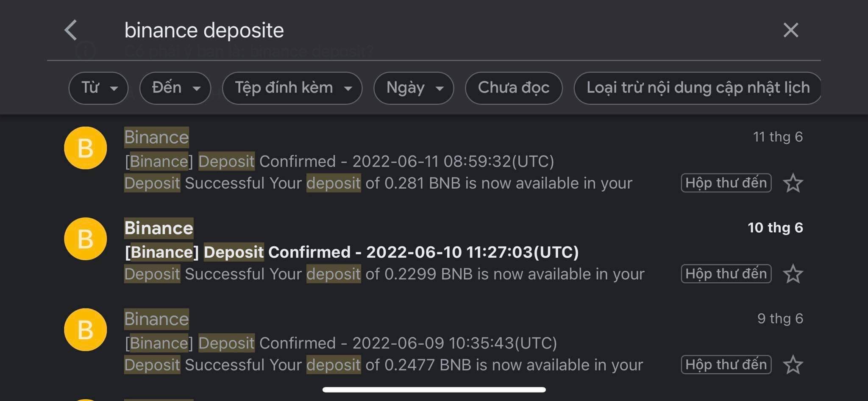868x401 pixels.
Task: Tap Binance avatar on the 11 thg 6 email
Action: (x=85, y=148)
